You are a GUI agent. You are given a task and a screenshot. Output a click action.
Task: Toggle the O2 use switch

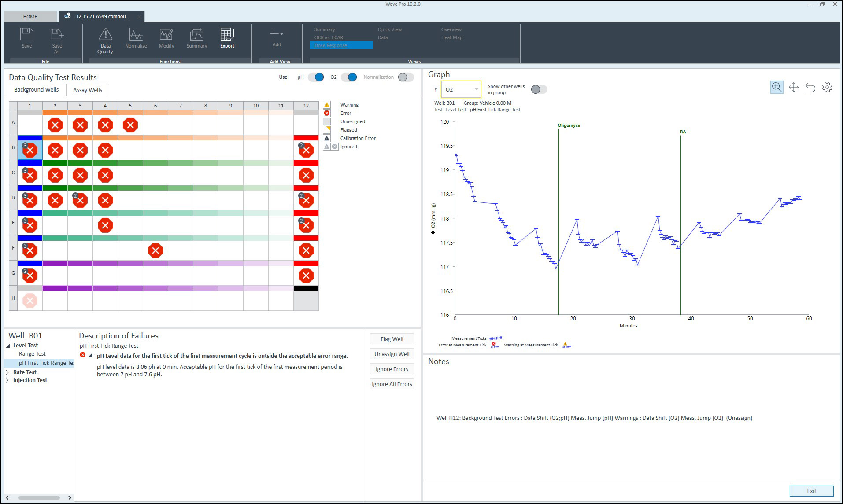click(349, 77)
